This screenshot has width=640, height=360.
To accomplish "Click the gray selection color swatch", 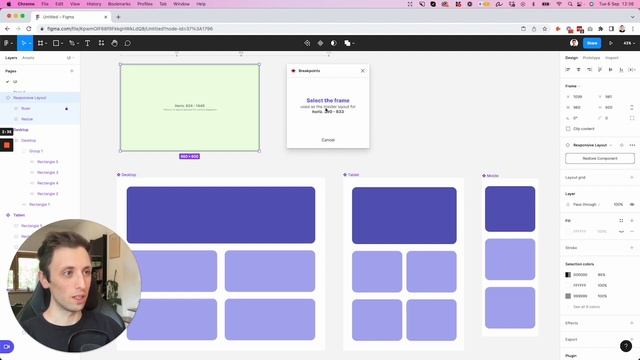I will (x=568, y=296).
